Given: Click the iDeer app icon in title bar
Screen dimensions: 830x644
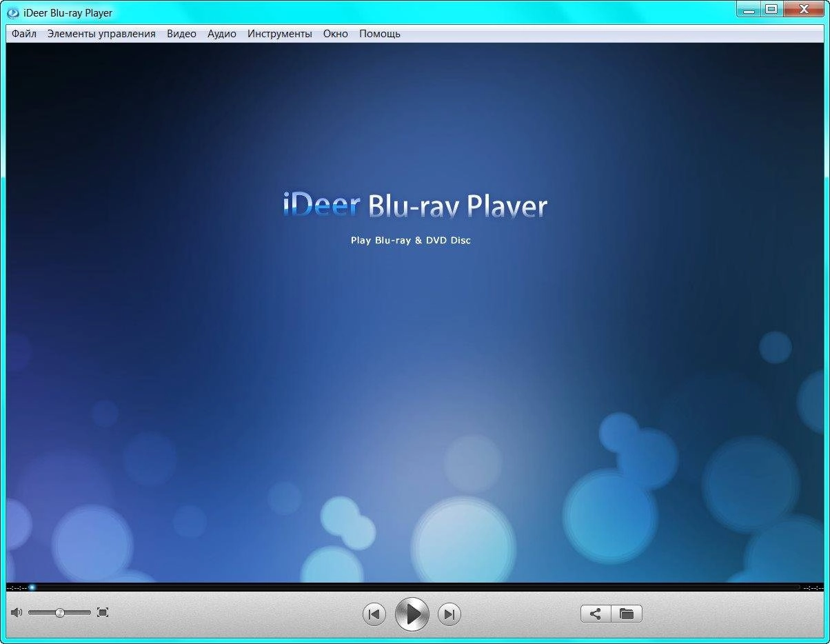Looking at the screenshot, I should [12, 12].
